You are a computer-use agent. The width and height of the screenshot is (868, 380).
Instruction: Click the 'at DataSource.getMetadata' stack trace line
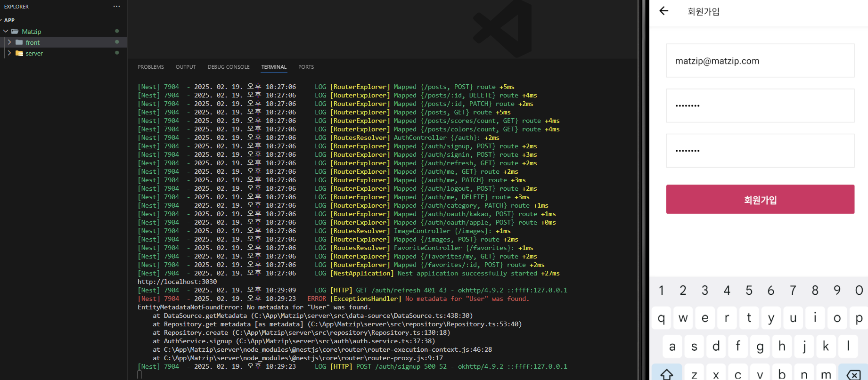[313, 315]
